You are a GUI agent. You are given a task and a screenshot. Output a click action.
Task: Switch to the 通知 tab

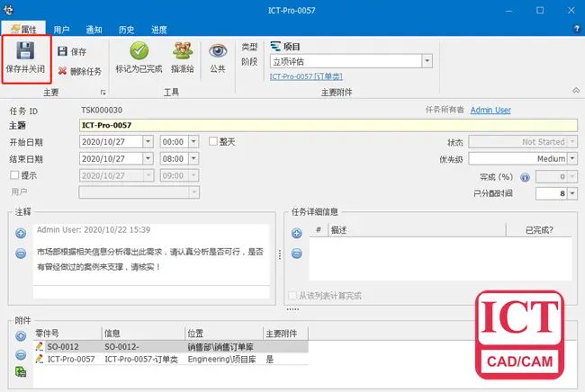click(94, 30)
